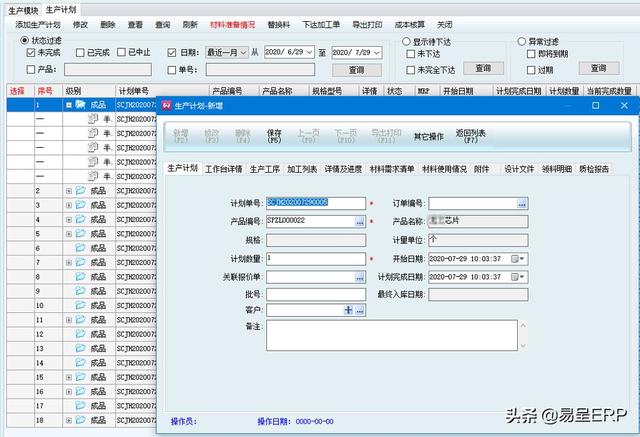Toggle the 未完成 checkbox
Viewport: 640px width, 437px height.
point(30,52)
